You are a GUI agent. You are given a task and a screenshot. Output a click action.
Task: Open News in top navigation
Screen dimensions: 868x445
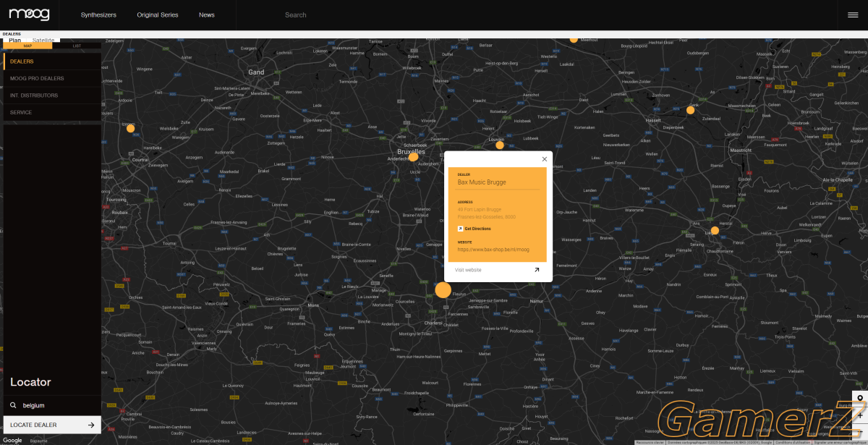point(207,14)
